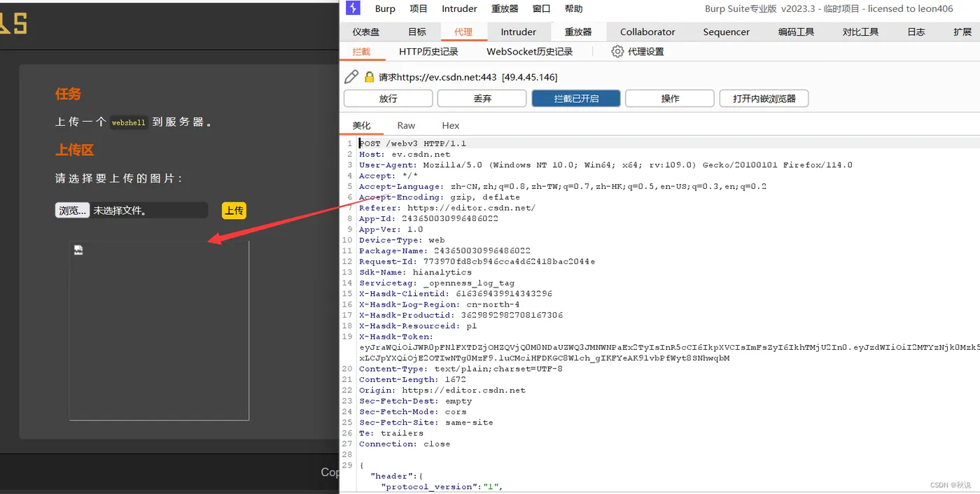Click the "protocol_version" JSON key
This screenshot has height=494, width=980.
[x=430, y=486]
